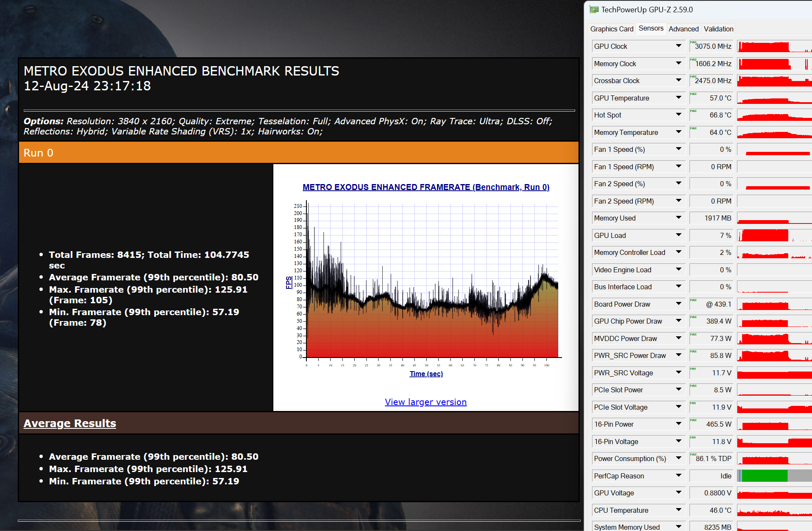
Task: Click the Memory Used value 1917 MB
Action: [711, 218]
